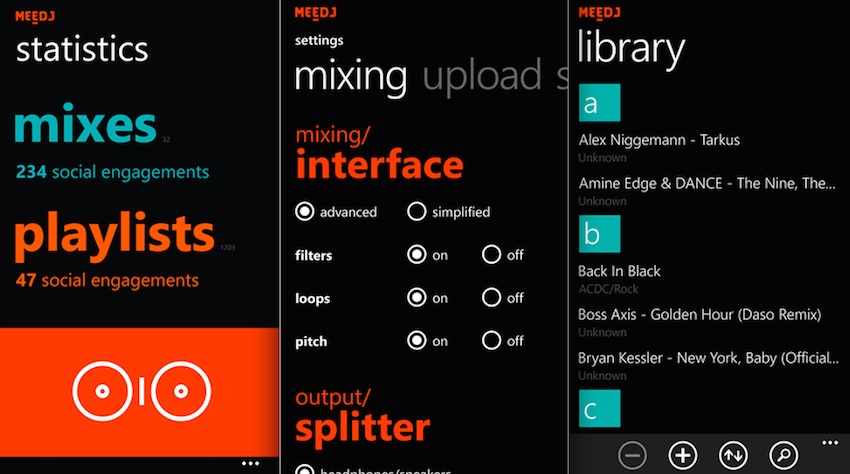
Task: Open 47 social engagements for playlists
Action: click(107, 280)
